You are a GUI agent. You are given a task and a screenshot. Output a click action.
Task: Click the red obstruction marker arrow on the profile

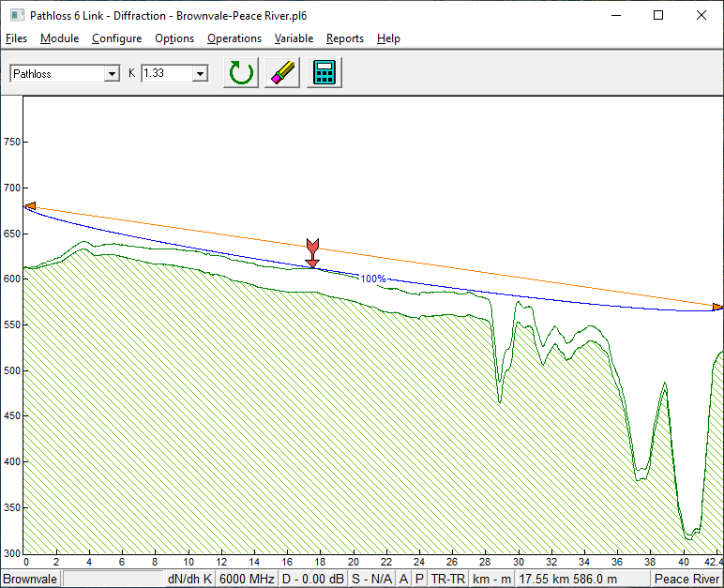pyautogui.click(x=312, y=252)
